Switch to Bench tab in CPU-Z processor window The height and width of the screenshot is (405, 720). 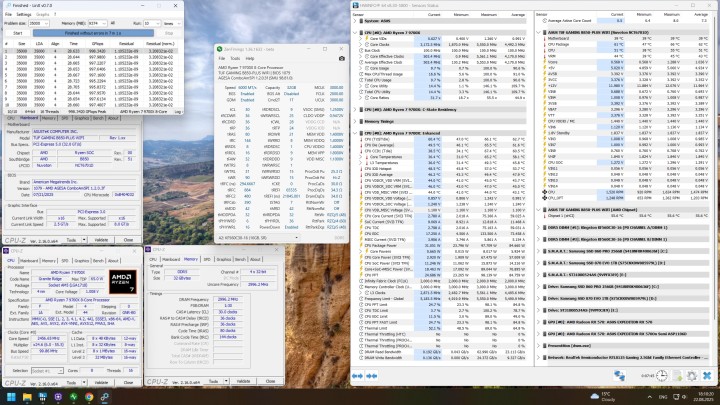[98, 260]
